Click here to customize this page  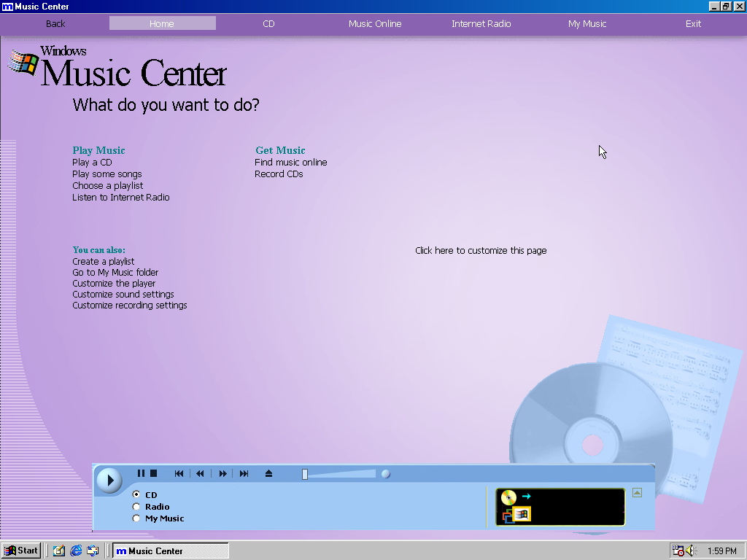(x=481, y=251)
